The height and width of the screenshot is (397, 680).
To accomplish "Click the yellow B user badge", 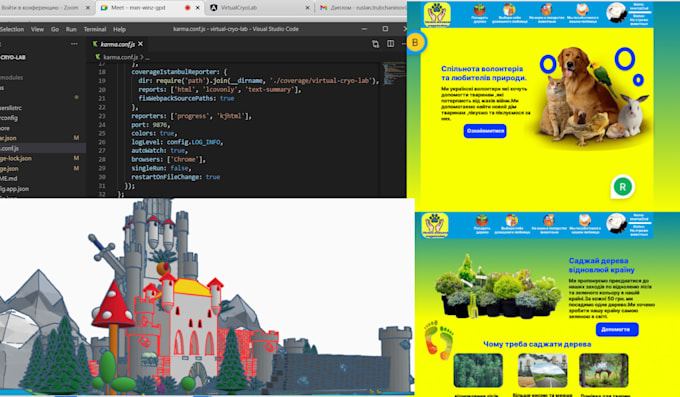I will [415, 43].
